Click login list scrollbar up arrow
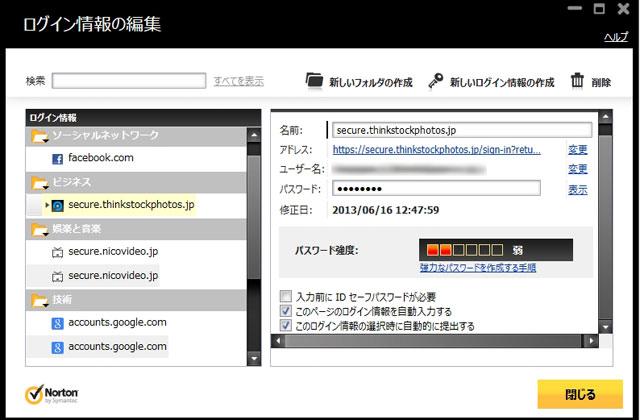The width and height of the screenshot is (640, 420). [x=254, y=135]
